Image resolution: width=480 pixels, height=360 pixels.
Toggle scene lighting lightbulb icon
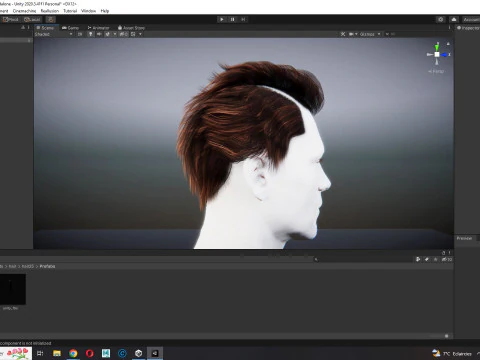coord(91,34)
